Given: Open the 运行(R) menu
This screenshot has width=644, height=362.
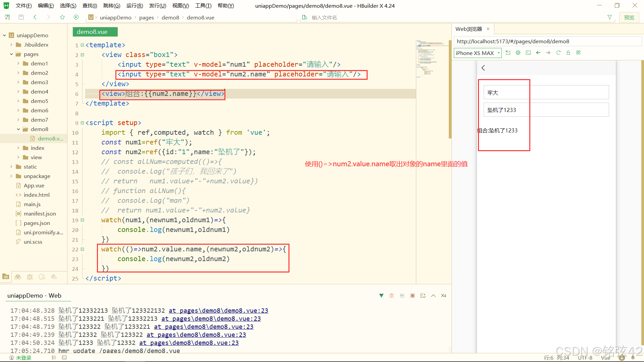Looking at the screenshot, I should 135,6.
